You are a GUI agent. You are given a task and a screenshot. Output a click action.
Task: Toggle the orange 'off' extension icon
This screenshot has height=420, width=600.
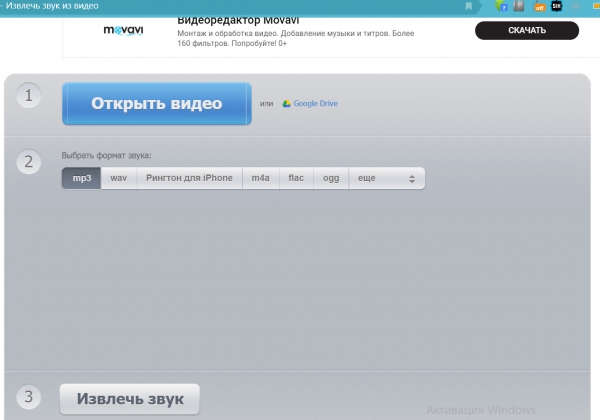(539, 6)
